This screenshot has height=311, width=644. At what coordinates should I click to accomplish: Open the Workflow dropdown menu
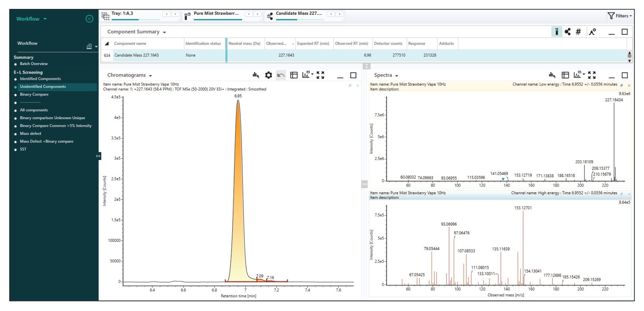31,19
